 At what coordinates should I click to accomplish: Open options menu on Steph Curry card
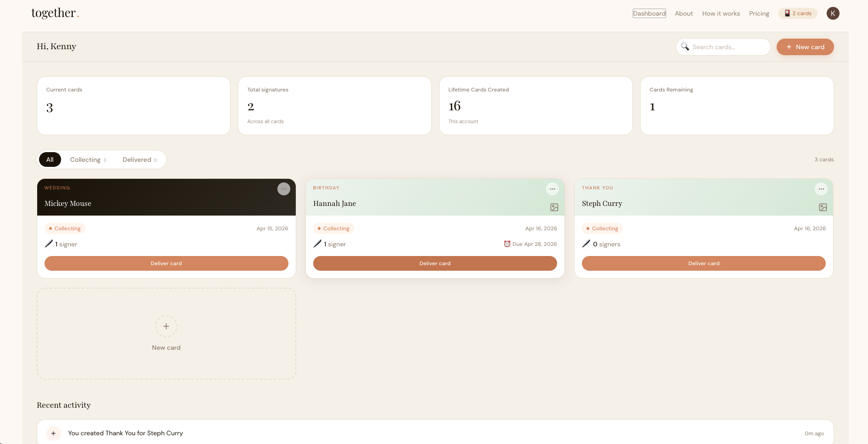coord(821,189)
